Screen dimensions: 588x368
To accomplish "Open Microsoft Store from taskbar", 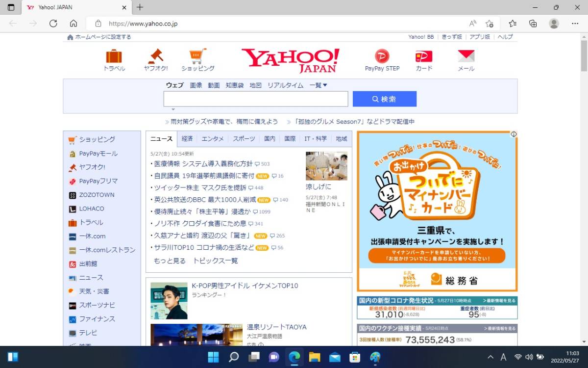I will (x=355, y=357).
